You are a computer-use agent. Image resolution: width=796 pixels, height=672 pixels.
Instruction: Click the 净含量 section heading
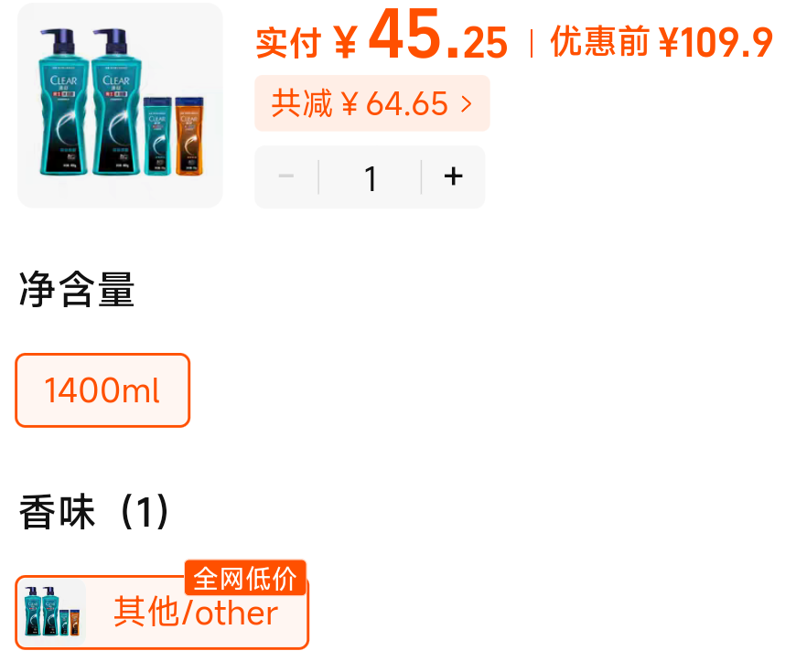(x=77, y=289)
